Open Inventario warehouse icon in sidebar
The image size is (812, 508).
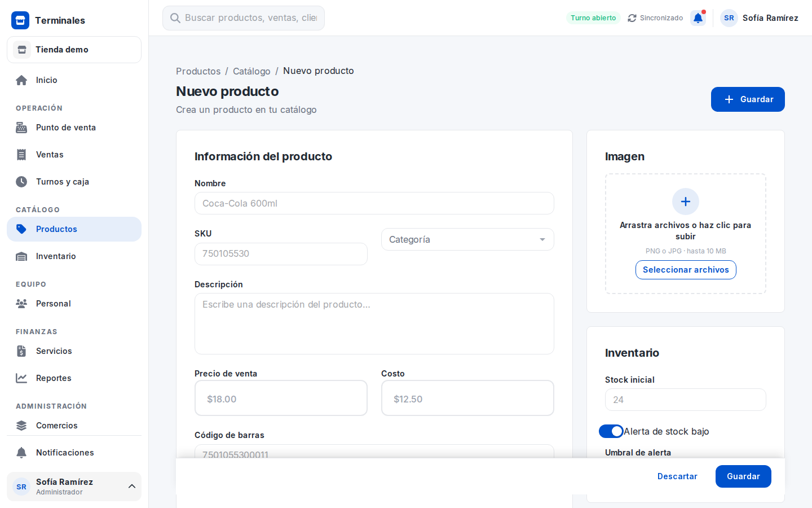pos(21,256)
